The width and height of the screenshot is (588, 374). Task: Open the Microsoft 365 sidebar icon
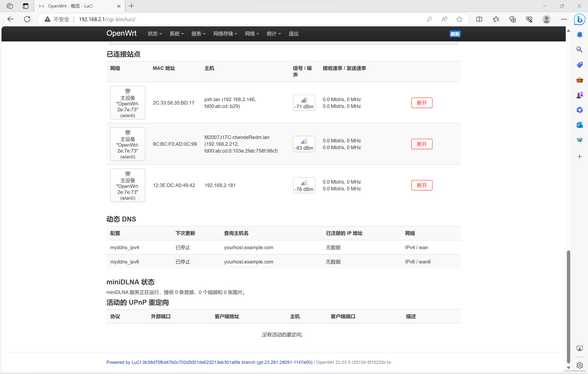point(580,110)
